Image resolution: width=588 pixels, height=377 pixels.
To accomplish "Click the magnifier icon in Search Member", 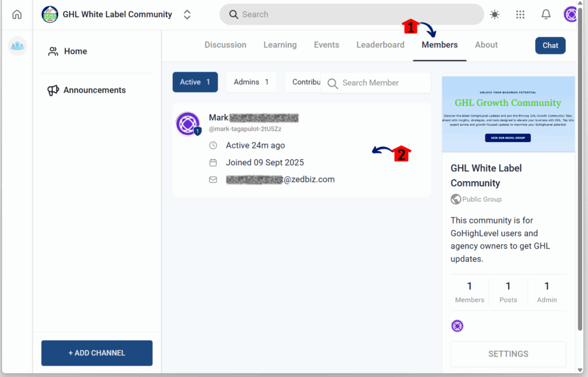I will [332, 83].
